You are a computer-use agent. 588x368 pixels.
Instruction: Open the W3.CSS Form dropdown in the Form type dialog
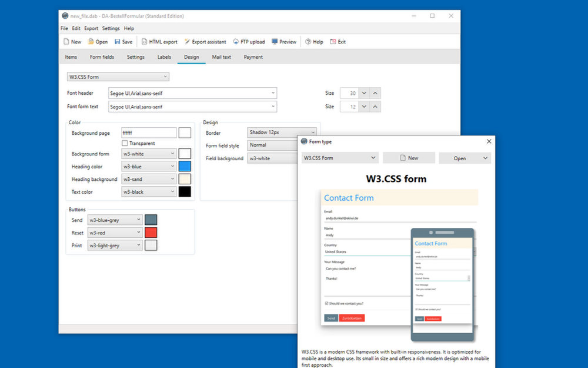point(340,158)
